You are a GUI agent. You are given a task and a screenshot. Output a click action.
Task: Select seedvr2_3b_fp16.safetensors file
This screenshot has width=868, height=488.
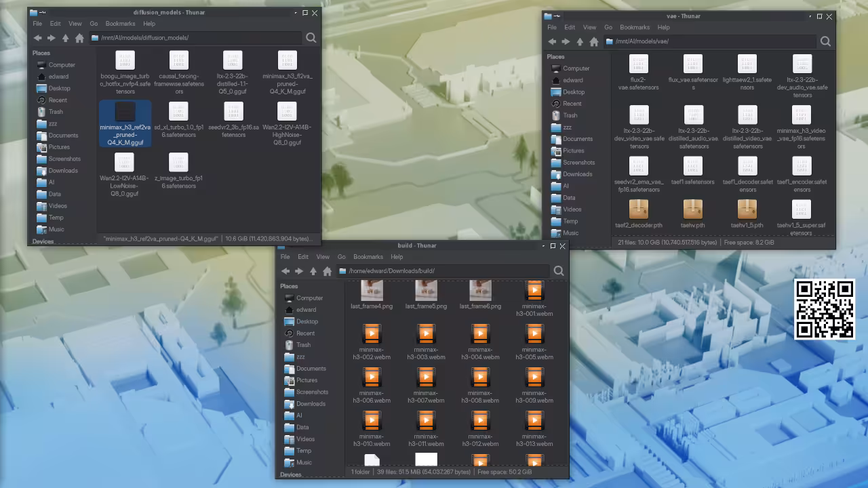point(233,121)
